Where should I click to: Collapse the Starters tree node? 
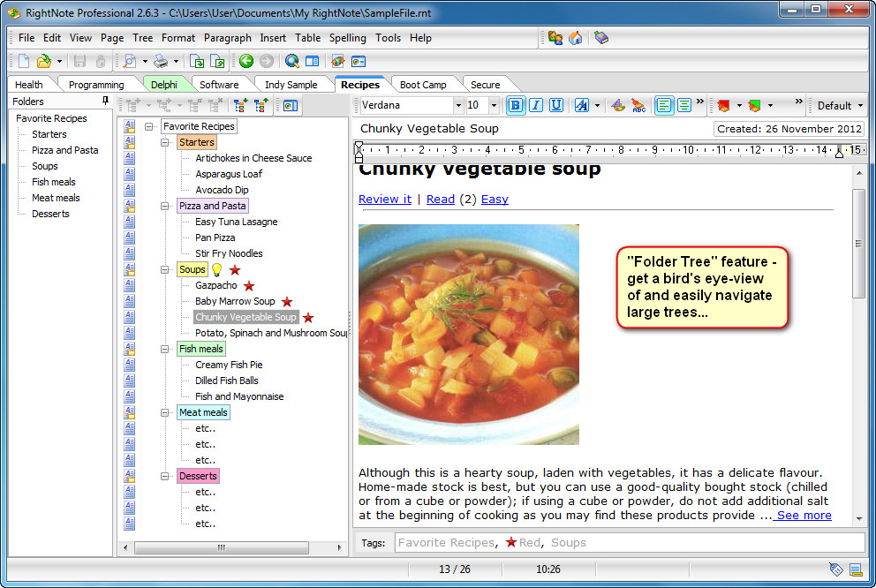pyautogui.click(x=165, y=142)
